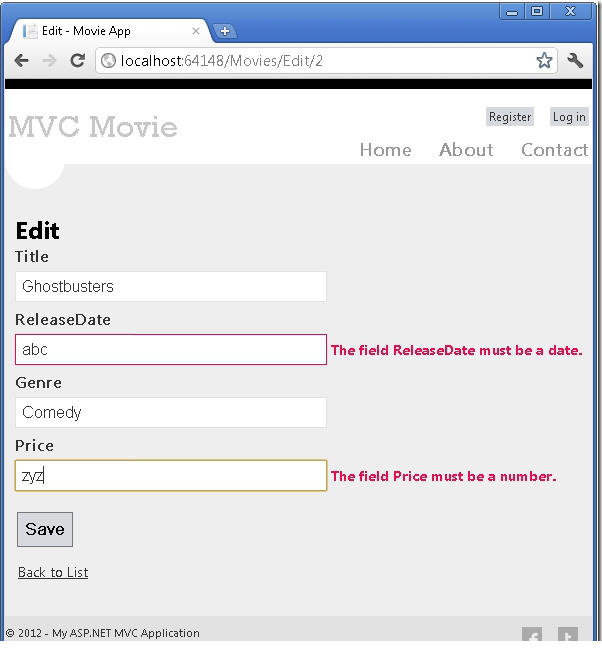The image size is (602, 666).
Task: Open the wrench settings menu
Action: point(575,61)
